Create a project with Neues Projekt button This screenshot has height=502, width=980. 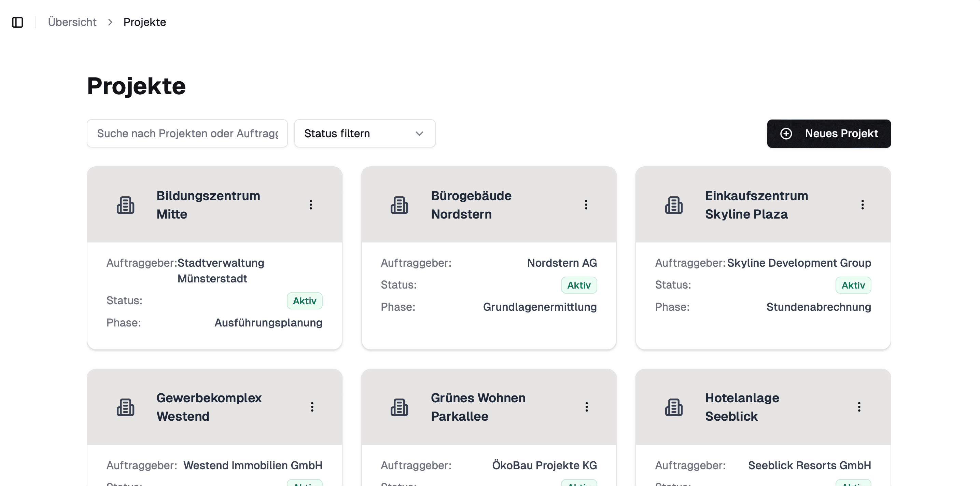(829, 134)
